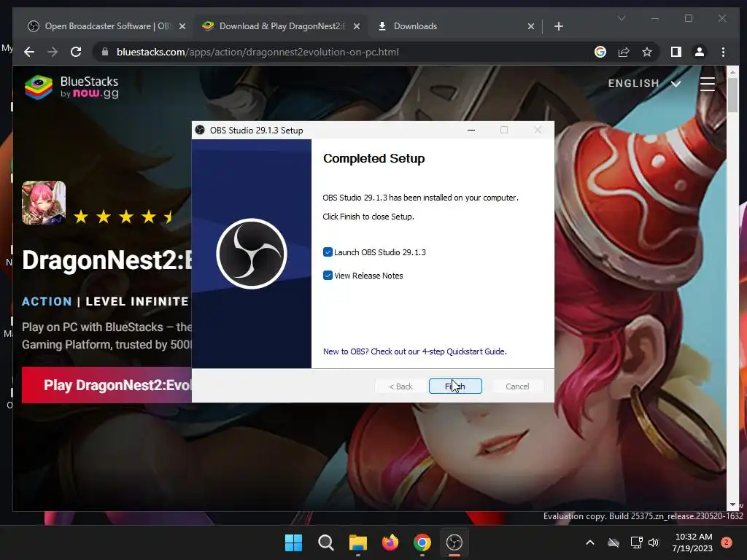Click OBS Studio 29.1.3 Setup title icon
This screenshot has height=560, width=747.
(x=200, y=130)
